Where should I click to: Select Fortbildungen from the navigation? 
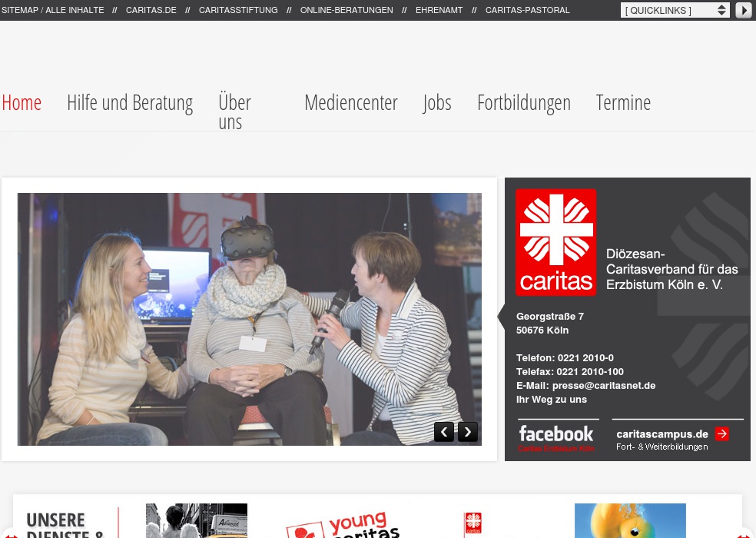[523, 102]
